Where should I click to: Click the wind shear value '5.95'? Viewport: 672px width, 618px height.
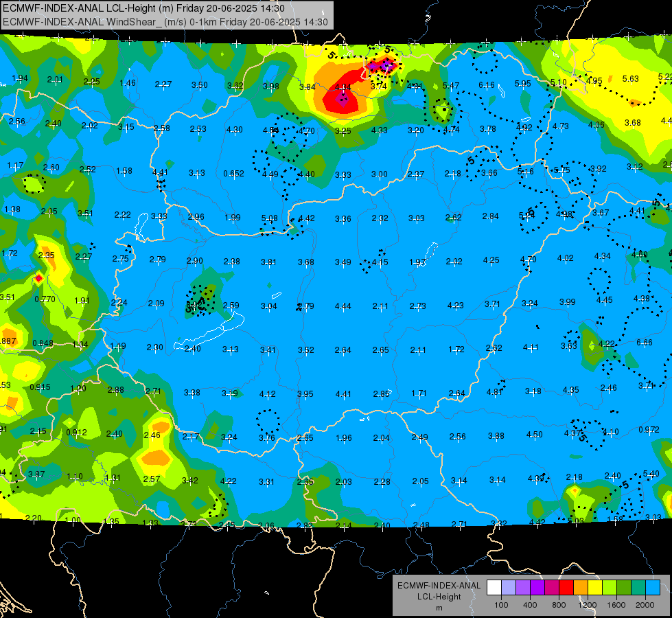coord(523,84)
